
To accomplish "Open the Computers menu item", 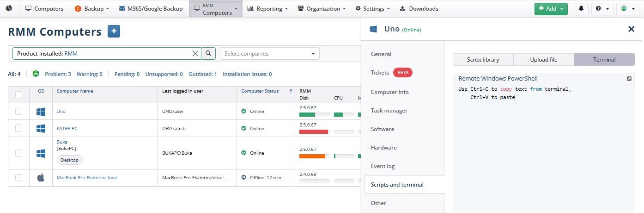I will (44, 8).
